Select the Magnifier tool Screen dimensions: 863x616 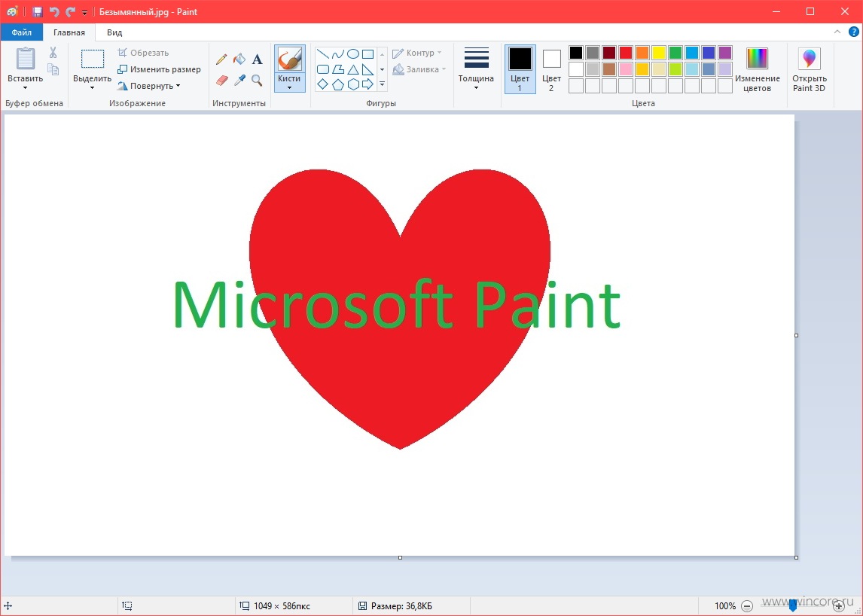[257, 81]
